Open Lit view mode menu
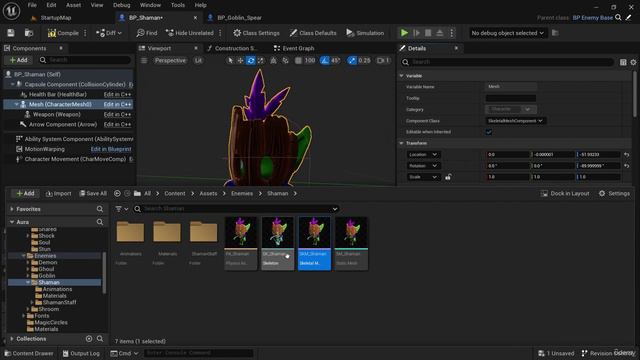This screenshot has width=640, height=360. (x=198, y=60)
